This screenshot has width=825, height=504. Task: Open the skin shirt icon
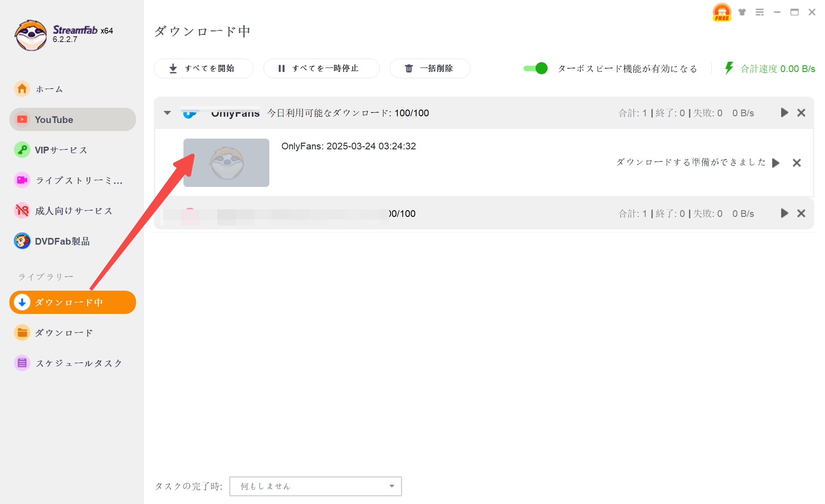[742, 12]
